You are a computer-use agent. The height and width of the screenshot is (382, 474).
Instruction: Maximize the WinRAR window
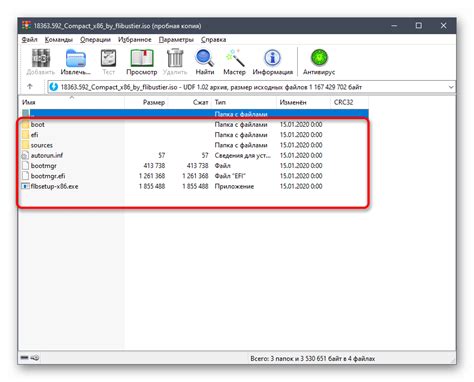click(x=419, y=26)
